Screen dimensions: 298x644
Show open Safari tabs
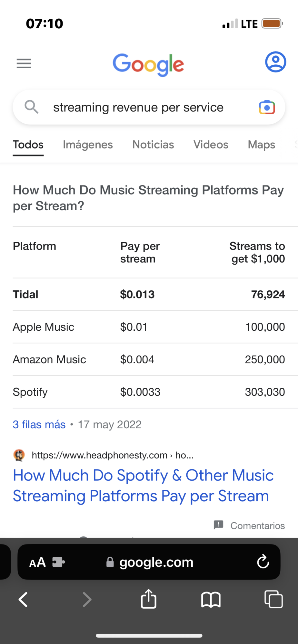tap(273, 599)
